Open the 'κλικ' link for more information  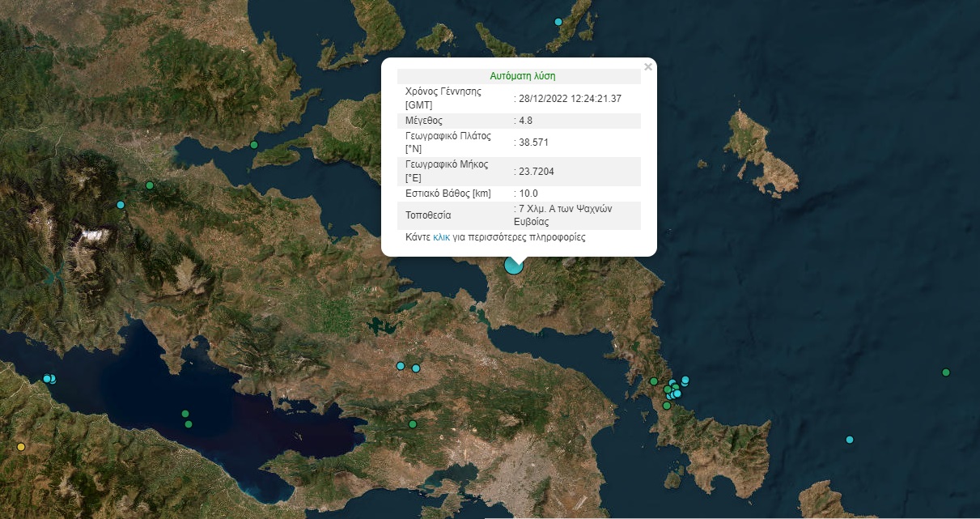(441, 237)
